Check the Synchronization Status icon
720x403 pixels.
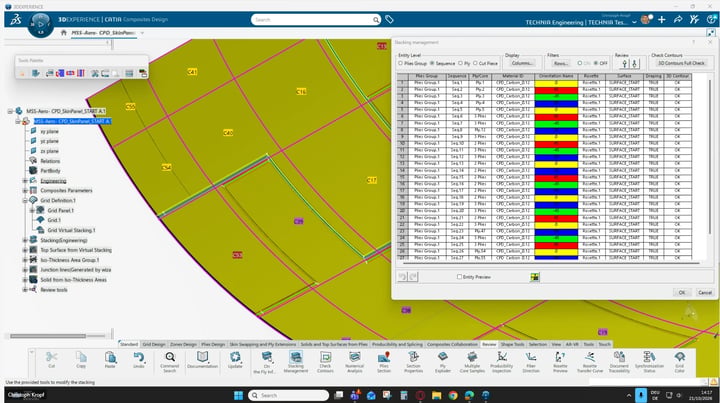point(649,357)
